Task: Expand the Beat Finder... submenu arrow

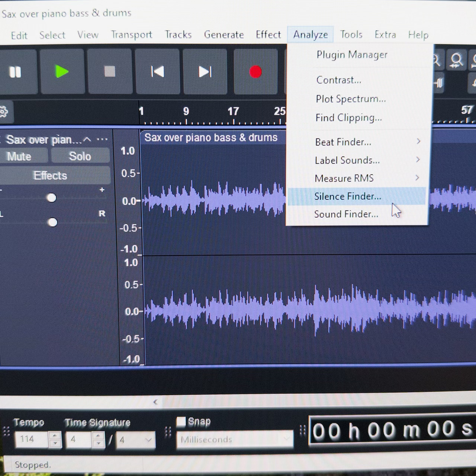Action: (418, 141)
